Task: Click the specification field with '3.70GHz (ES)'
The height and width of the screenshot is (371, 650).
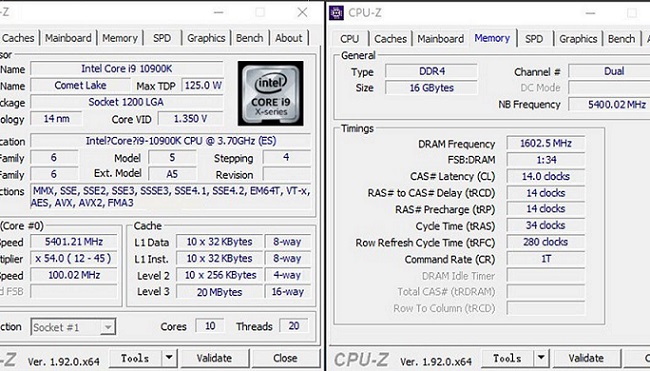Action: (x=170, y=141)
